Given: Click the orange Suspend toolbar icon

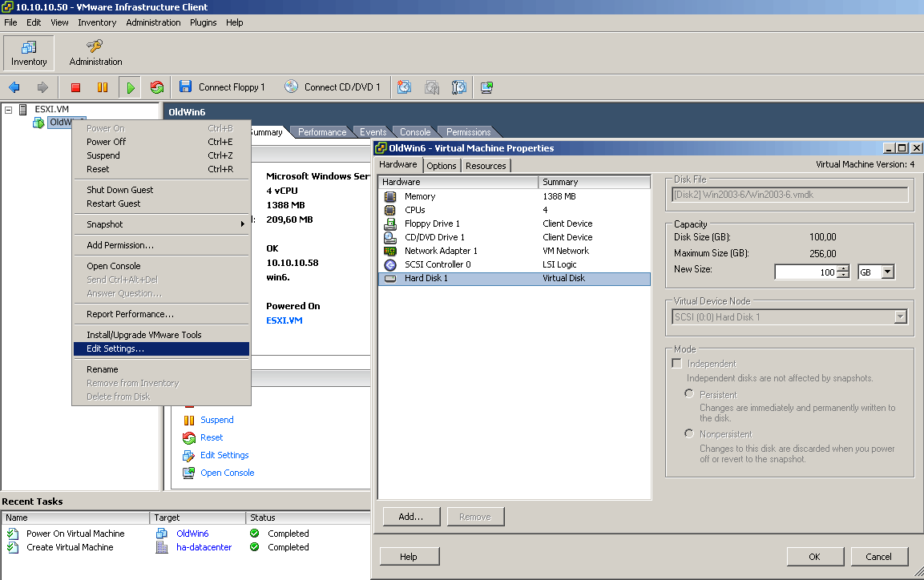Looking at the screenshot, I should click(x=103, y=88).
